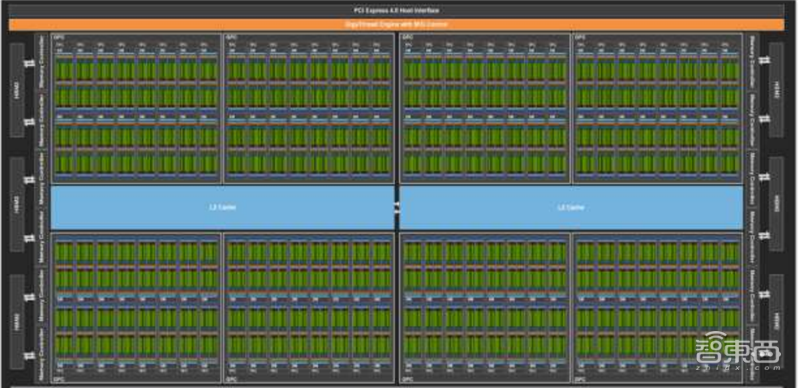The width and height of the screenshot is (800, 388).
Task: Click the zhidx watermark logo
Action: [x=738, y=347]
